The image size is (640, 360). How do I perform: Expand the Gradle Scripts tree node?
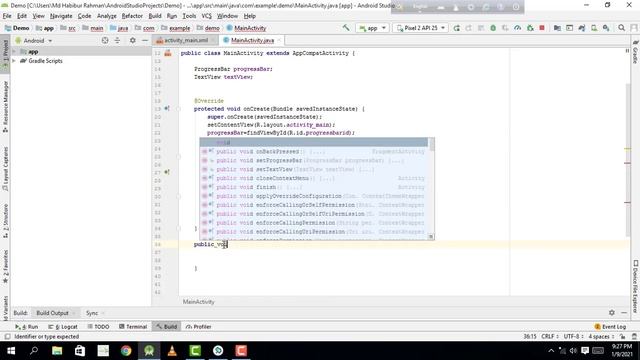point(14,61)
